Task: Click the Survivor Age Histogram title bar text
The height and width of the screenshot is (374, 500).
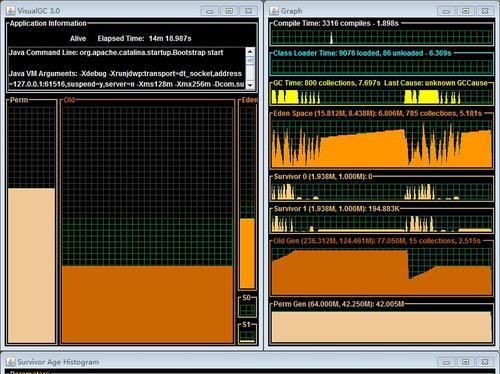Action: click(x=58, y=362)
